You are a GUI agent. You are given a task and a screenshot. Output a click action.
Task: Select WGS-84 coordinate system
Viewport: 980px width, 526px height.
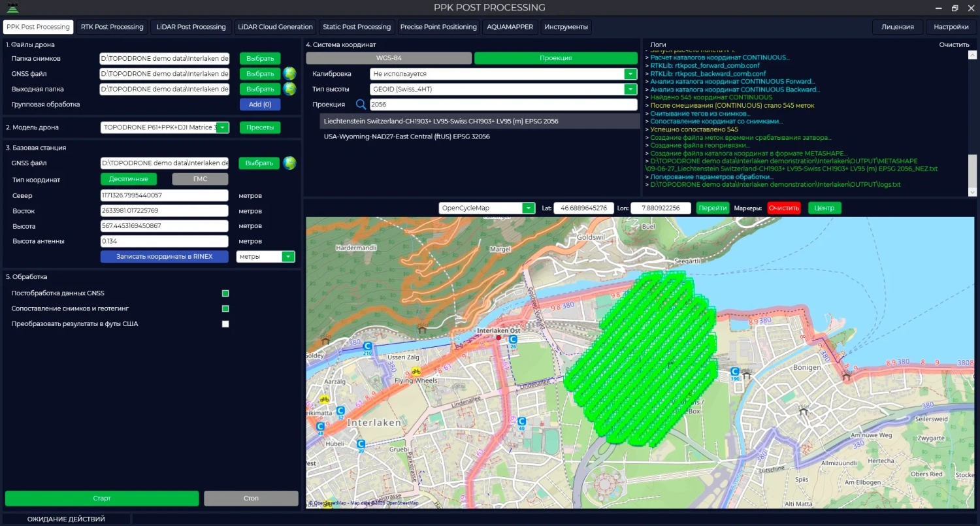click(x=389, y=58)
